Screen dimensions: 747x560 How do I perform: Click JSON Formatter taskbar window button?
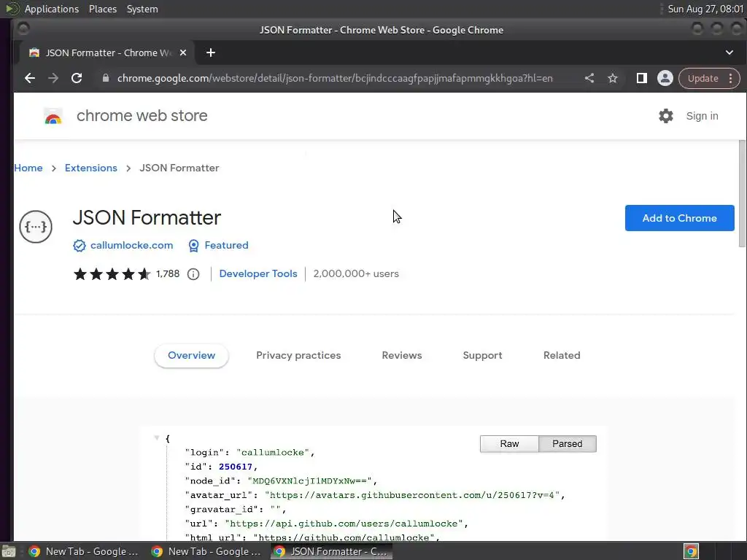tap(332, 551)
